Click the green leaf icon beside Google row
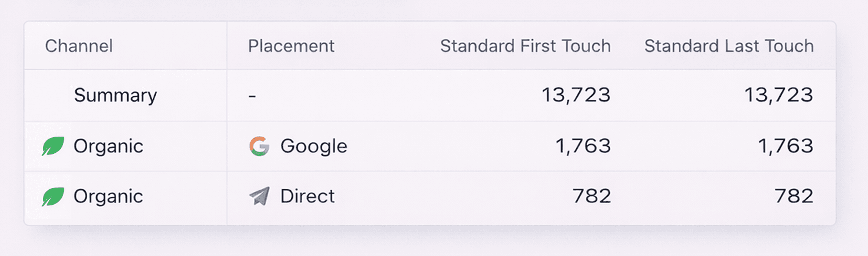868x256 pixels. click(53, 146)
